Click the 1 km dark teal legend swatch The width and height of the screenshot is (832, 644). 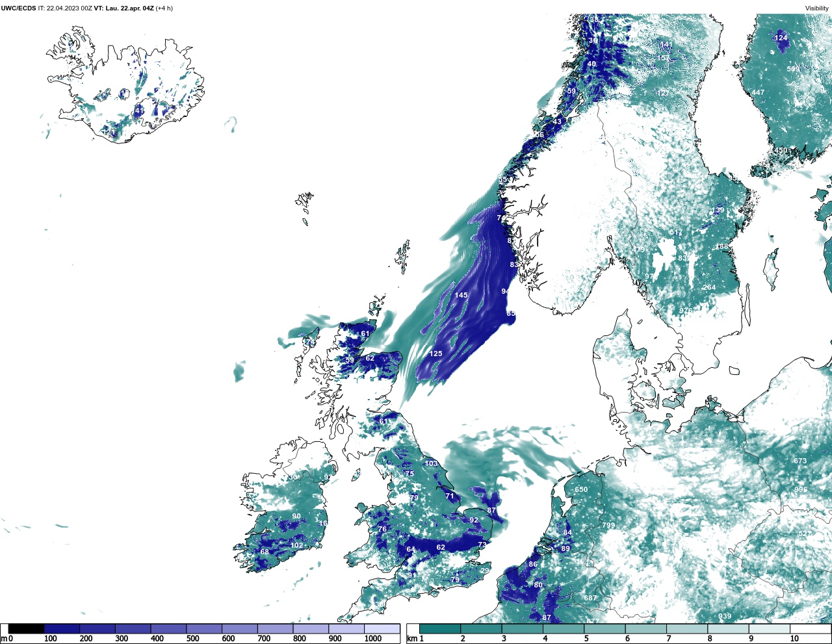click(x=440, y=629)
